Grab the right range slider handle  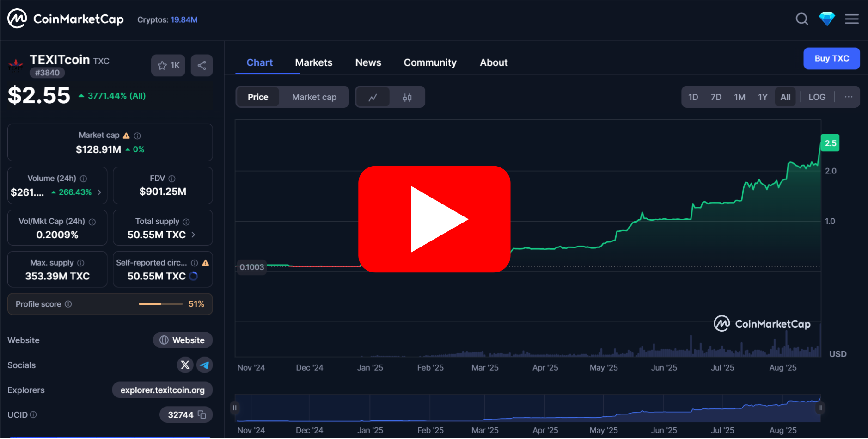(820, 408)
